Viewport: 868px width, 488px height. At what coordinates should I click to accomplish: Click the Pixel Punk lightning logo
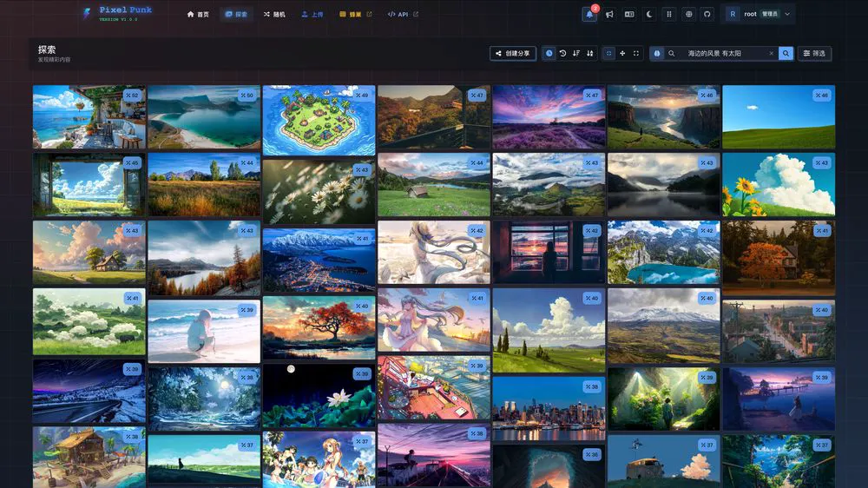tap(87, 13)
